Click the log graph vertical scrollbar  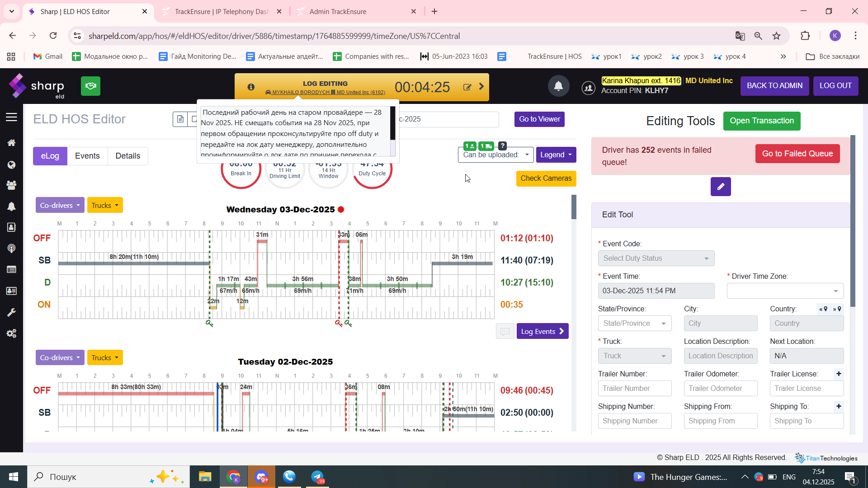(574, 207)
